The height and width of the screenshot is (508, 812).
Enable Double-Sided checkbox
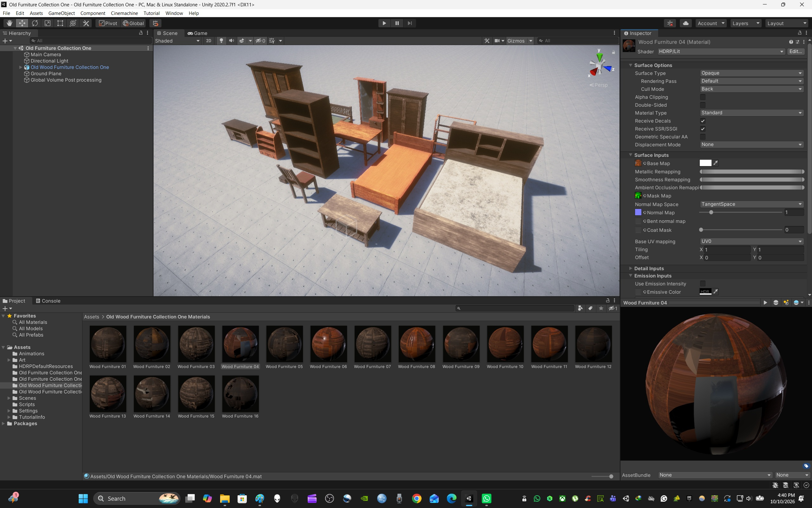703,105
